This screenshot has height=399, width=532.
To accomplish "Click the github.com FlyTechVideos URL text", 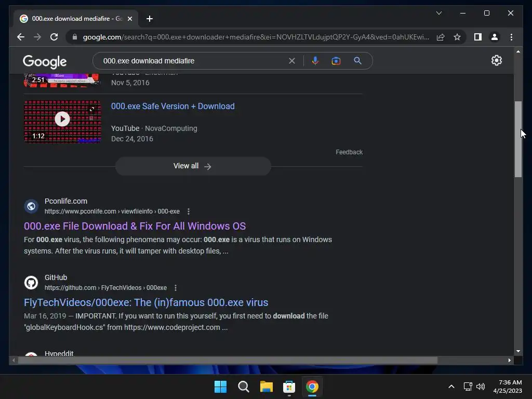I will click(105, 288).
